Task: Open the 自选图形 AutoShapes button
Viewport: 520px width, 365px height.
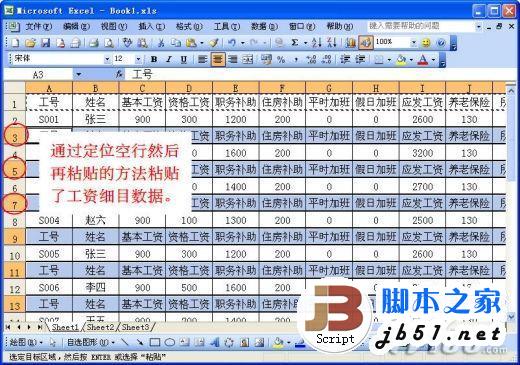Action: [90, 342]
